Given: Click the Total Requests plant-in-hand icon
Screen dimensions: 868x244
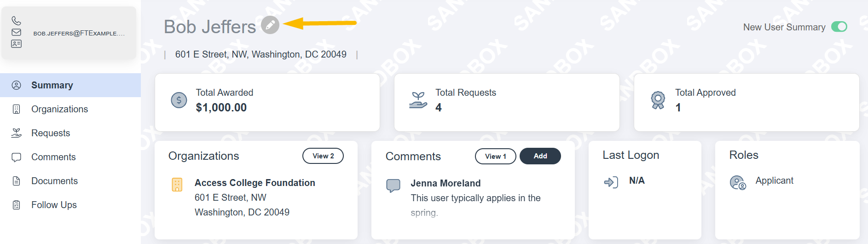Looking at the screenshot, I should tap(418, 100).
